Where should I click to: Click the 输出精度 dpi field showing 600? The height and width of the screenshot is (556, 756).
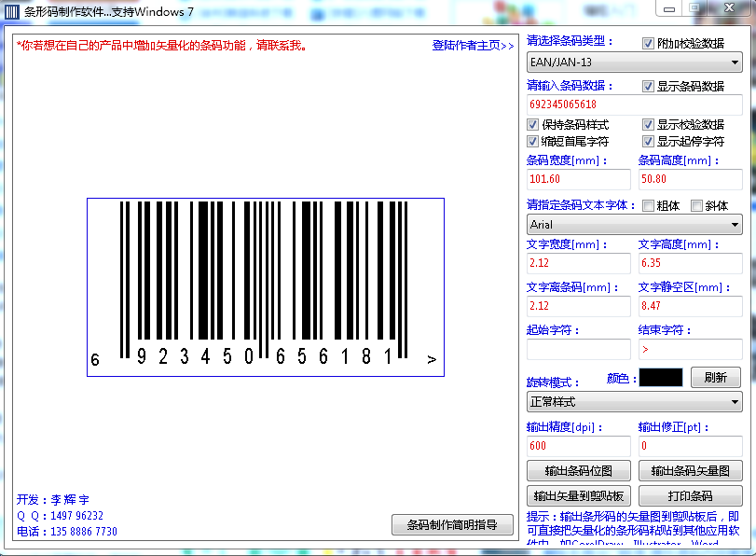coord(578,446)
